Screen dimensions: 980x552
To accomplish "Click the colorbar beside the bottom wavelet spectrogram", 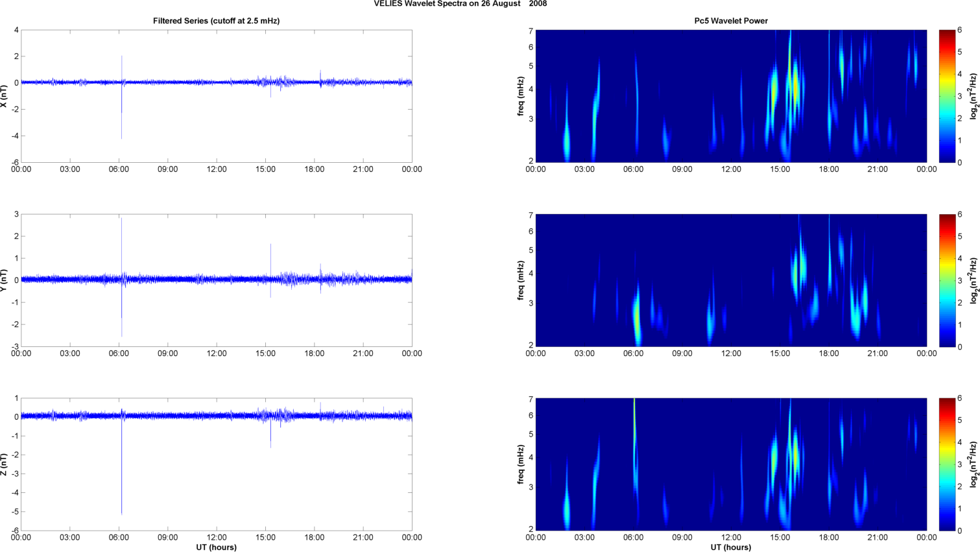I will click(947, 464).
